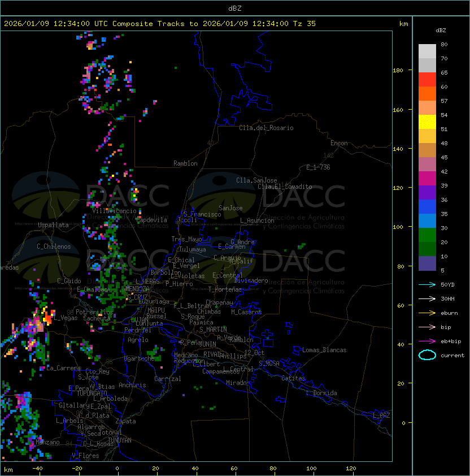Click the 'Catitas' place label

(293, 379)
